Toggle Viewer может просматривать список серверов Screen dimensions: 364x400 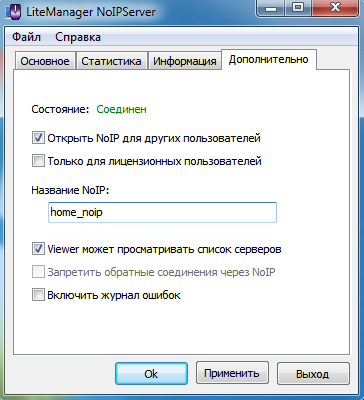pyautogui.click(x=38, y=249)
